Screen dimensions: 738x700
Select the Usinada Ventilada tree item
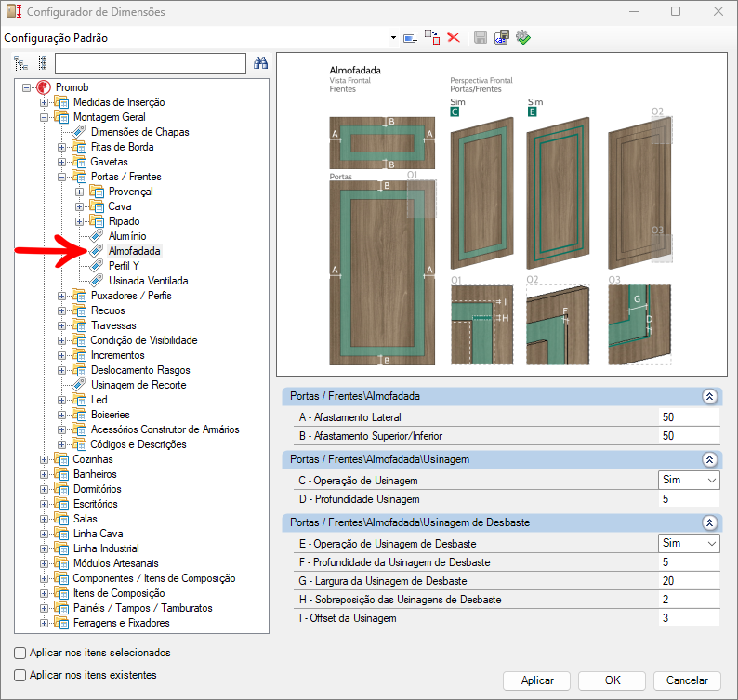149,281
